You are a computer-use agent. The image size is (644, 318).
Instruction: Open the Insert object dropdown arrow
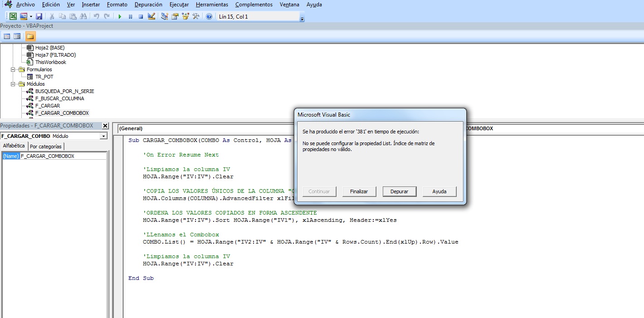click(x=30, y=16)
